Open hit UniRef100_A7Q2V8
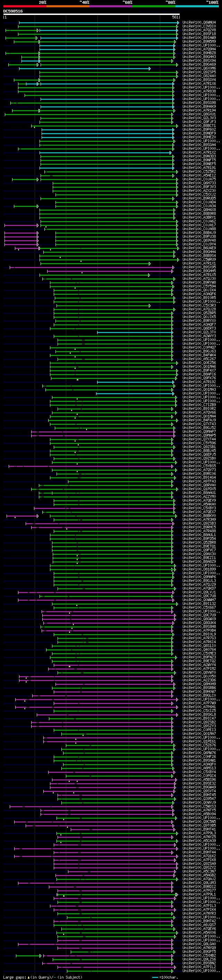222x980 pixels. coord(199,30)
